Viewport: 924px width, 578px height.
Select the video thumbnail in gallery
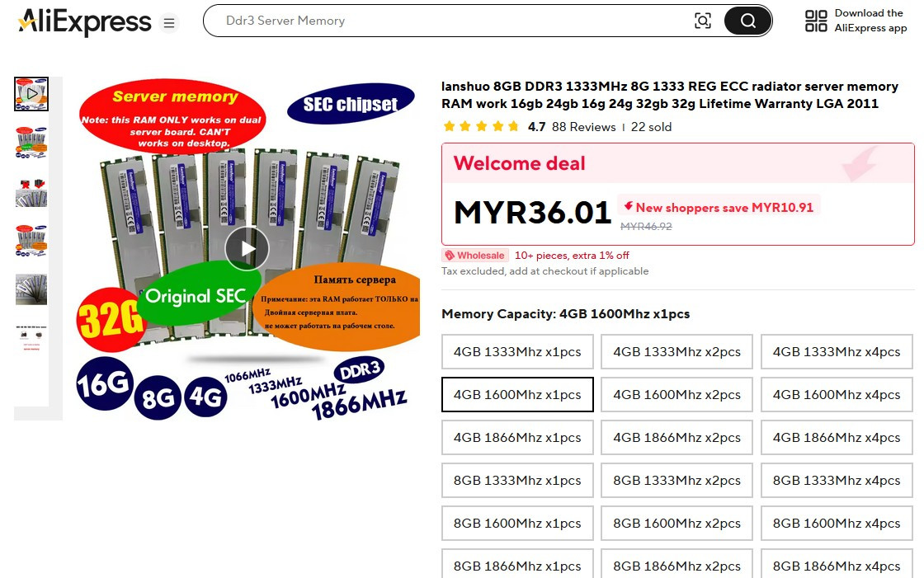(31, 94)
